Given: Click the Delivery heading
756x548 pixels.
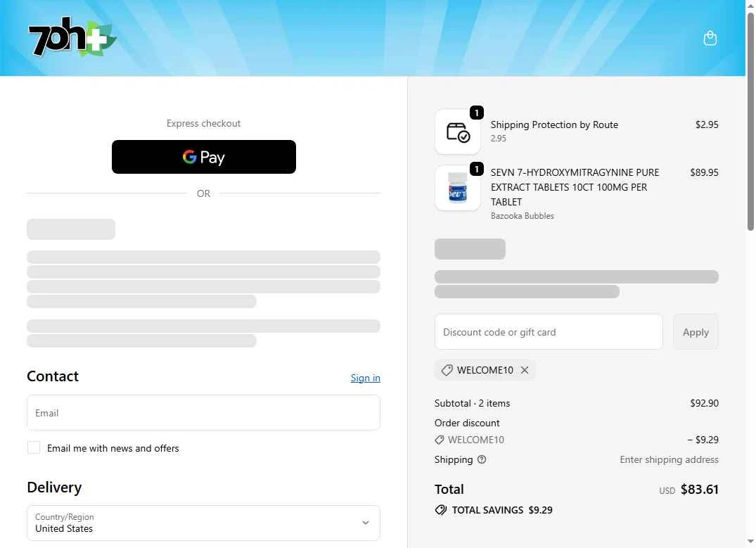Looking at the screenshot, I should point(54,488).
